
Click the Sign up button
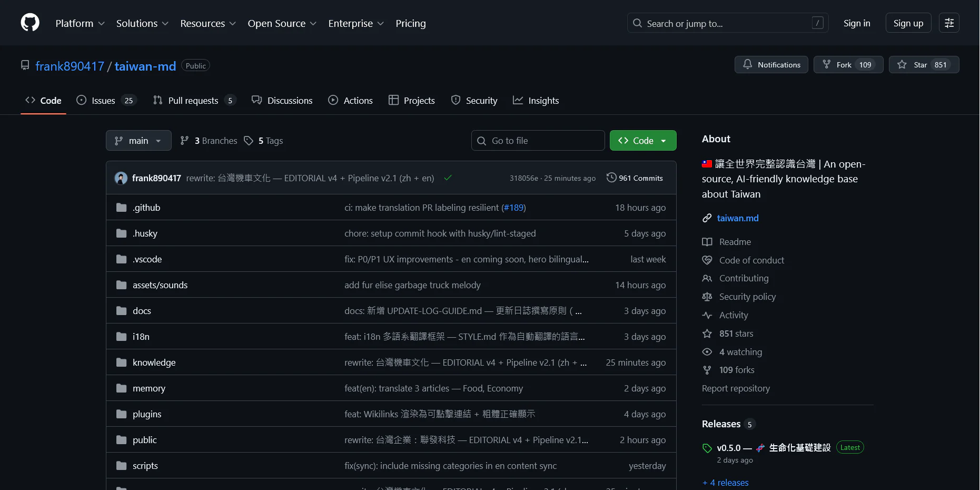tap(908, 23)
